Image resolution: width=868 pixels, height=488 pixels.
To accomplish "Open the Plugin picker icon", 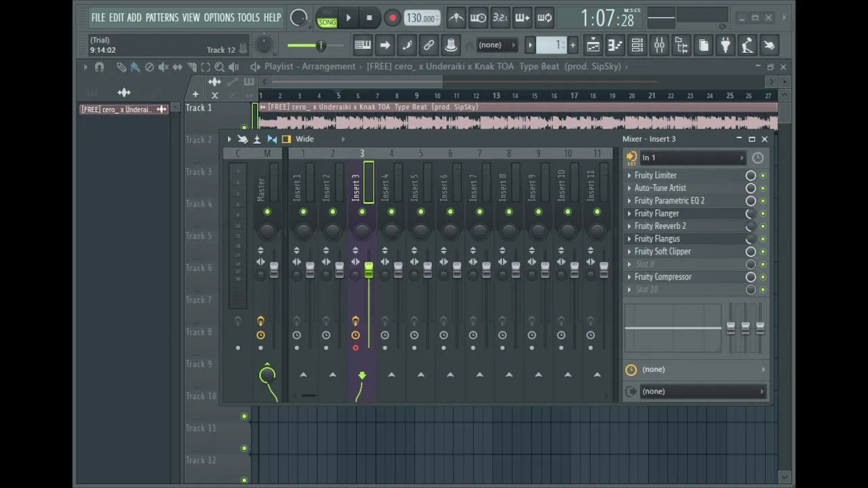I will tap(726, 45).
